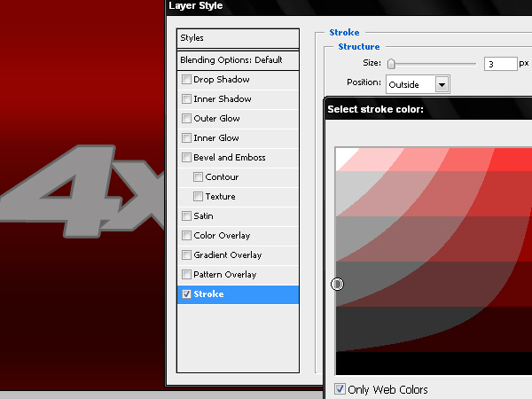Screen dimensions: 532x399
Task: Turn on the Gradient Overlay checkbox
Action: (186, 254)
